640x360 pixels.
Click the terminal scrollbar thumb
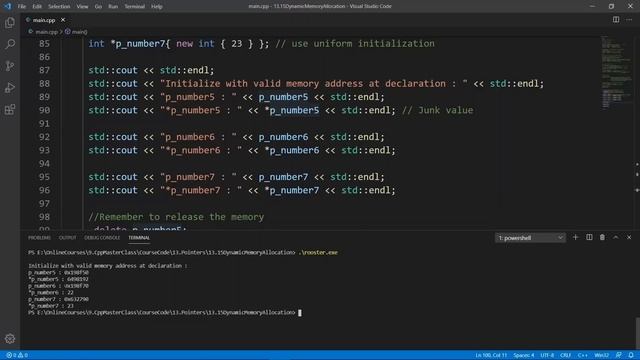pos(637,333)
